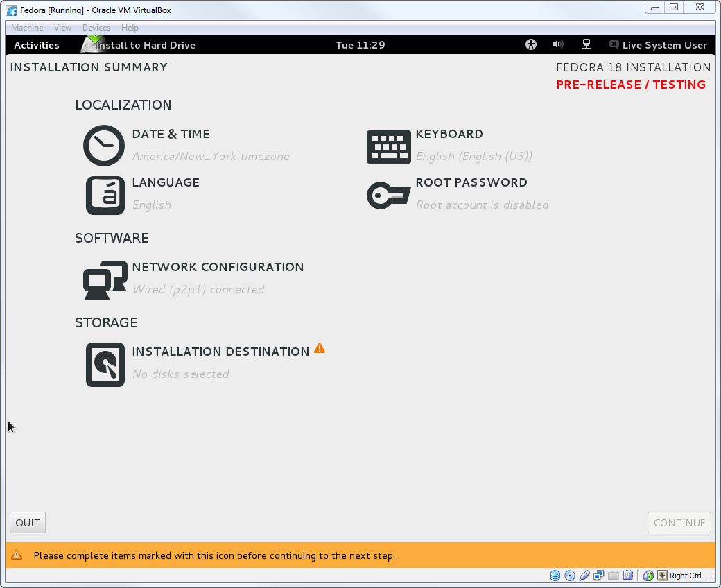This screenshot has width=721, height=588.
Task: Click VirtualBox keyboard capture arrow icon
Action: (x=662, y=575)
